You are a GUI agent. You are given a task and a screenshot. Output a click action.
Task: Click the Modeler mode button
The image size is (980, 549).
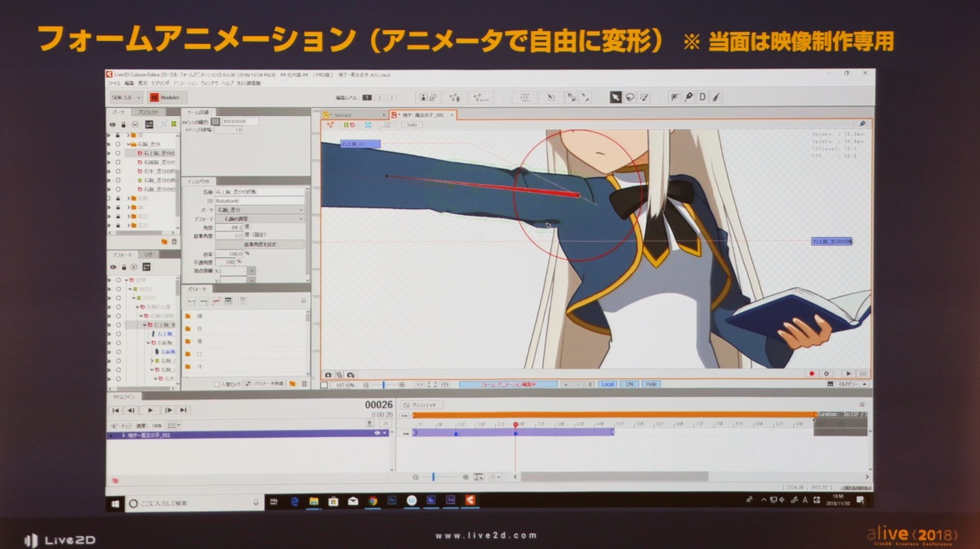[x=166, y=97]
